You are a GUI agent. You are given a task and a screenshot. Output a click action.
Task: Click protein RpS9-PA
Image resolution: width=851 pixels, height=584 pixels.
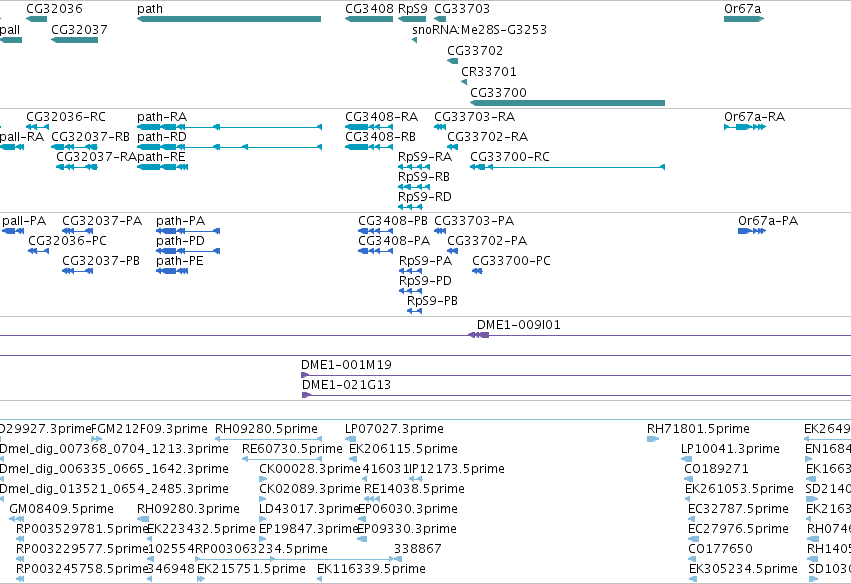point(410,271)
